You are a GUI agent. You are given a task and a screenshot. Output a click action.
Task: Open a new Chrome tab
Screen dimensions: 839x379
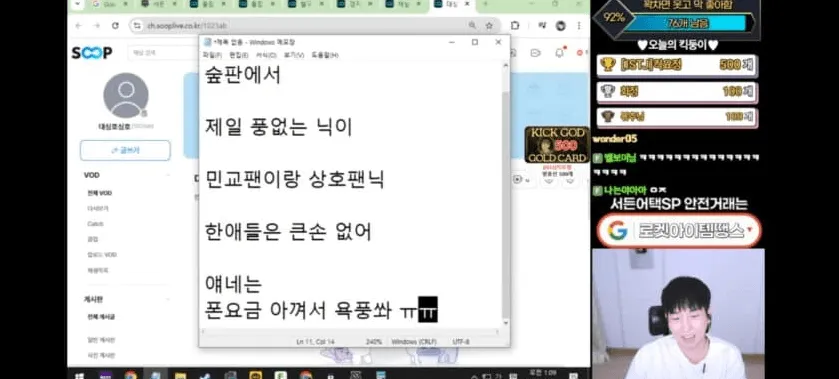(485, 4)
